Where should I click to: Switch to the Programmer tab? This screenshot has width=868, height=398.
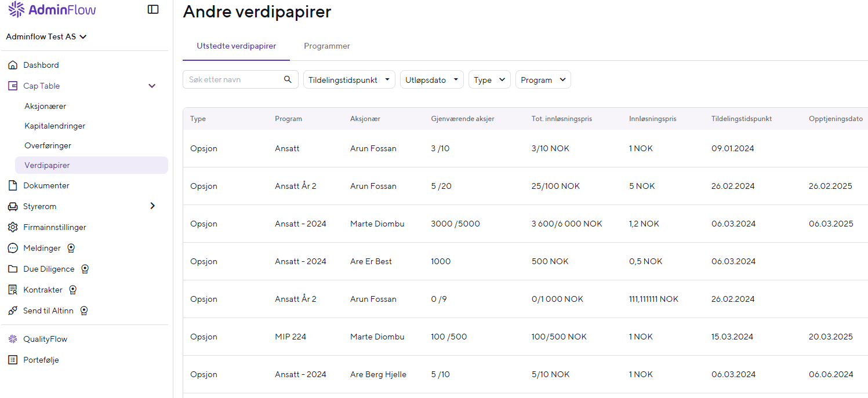tap(327, 46)
